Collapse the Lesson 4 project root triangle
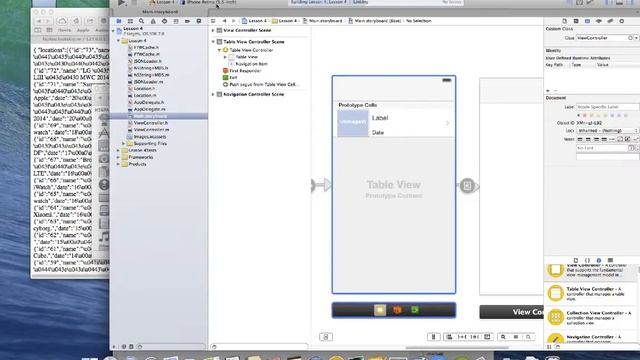The height and width of the screenshot is (360, 640). pyautogui.click(x=114, y=31)
